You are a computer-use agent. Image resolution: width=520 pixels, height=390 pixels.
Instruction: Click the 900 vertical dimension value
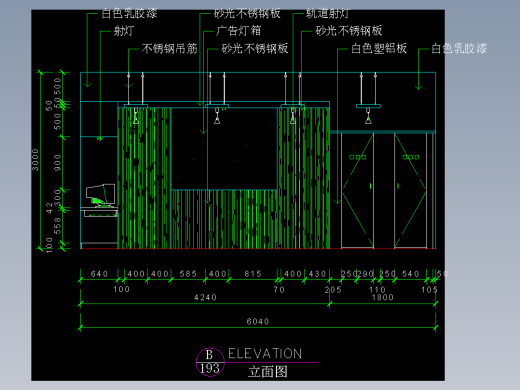tap(58, 163)
